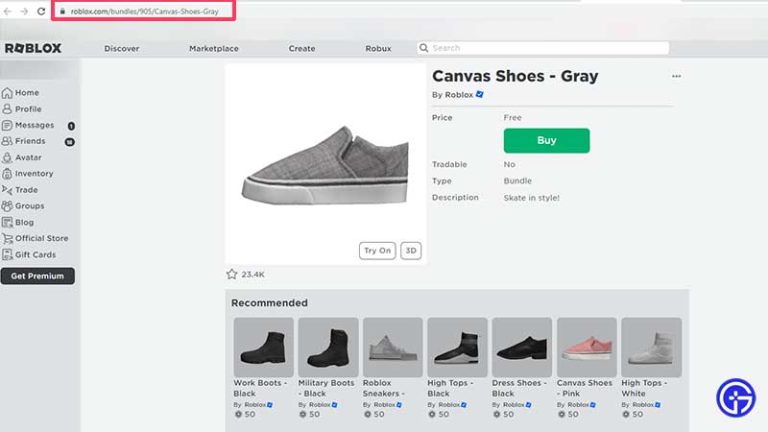
Task: Select Discover in top navigation
Action: pyautogui.click(x=122, y=48)
